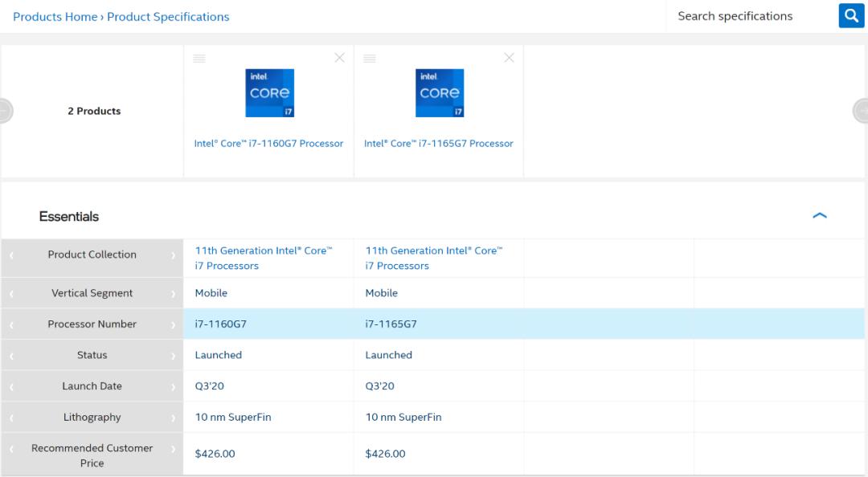Click the Intel Core i7 logo thumbnail for i7-1160G7
Viewport: 868px width, 477px height.
pyautogui.click(x=268, y=92)
